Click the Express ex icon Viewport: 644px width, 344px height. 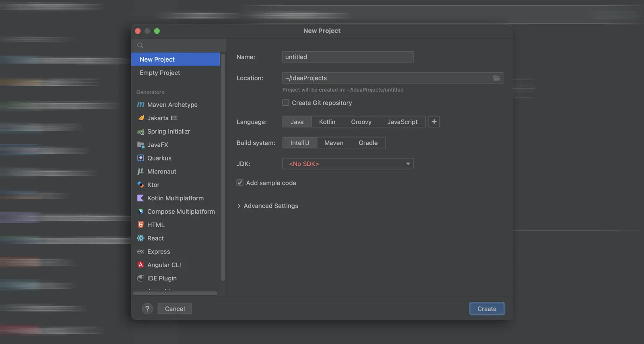(140, 251)
